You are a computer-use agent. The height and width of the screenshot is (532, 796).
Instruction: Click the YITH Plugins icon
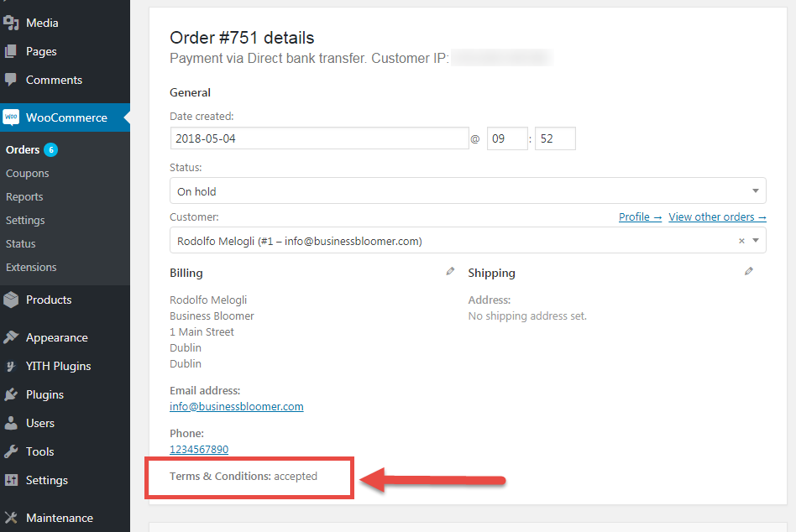coord(11,366)
